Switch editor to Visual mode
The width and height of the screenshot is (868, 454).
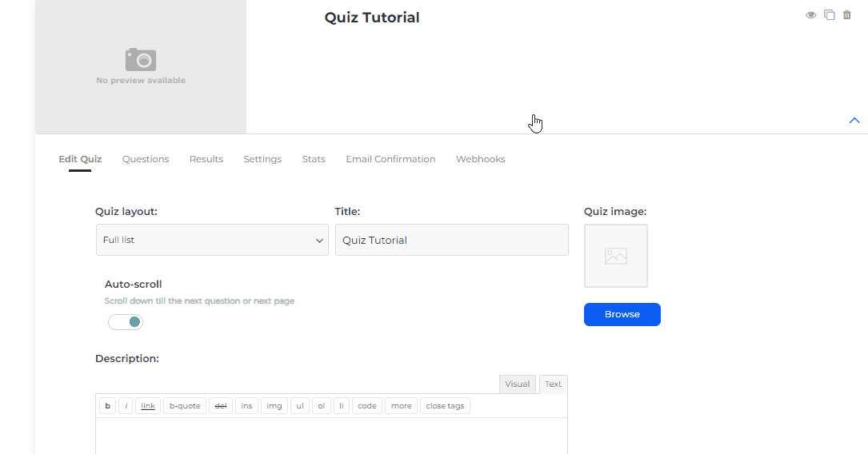click(x=517, y=384)
